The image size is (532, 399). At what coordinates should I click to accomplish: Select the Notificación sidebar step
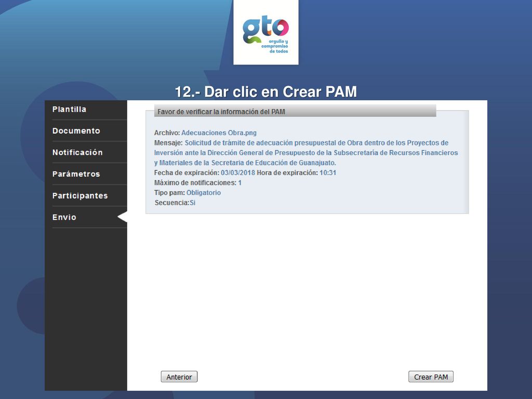click(77, 152)
